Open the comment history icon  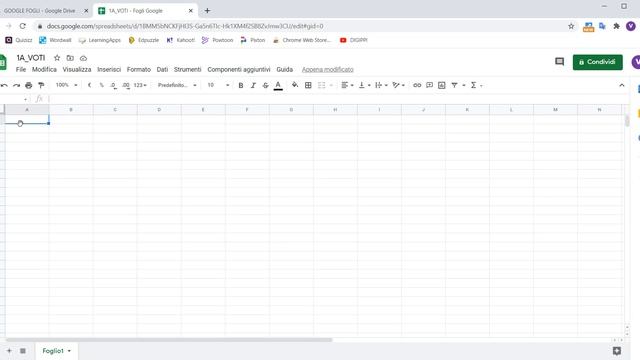pos(560,62)
